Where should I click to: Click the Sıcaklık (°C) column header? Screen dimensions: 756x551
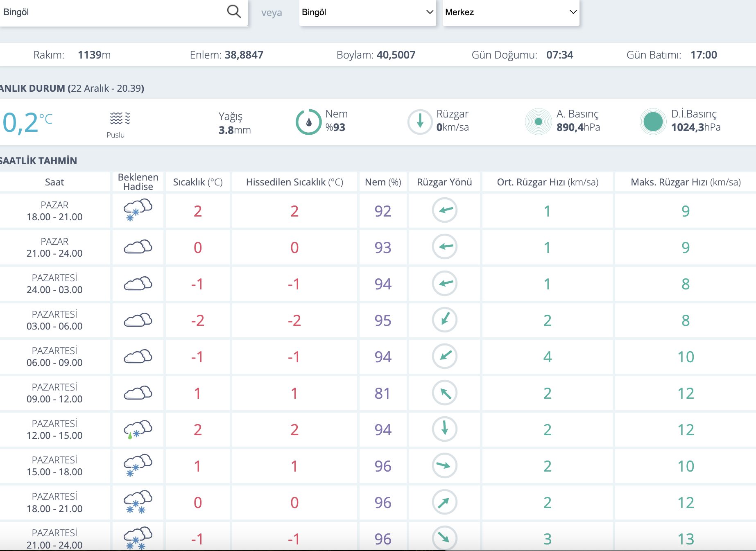198,182
